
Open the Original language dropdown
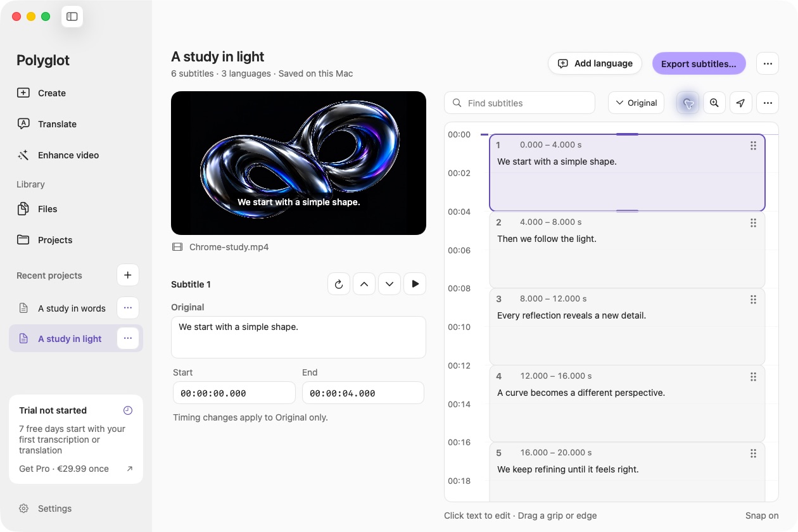pyautogui.click(x=636, y=103)
